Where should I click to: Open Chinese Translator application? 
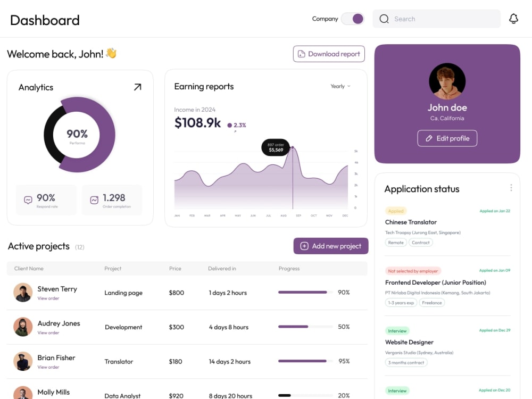[411, 222]
